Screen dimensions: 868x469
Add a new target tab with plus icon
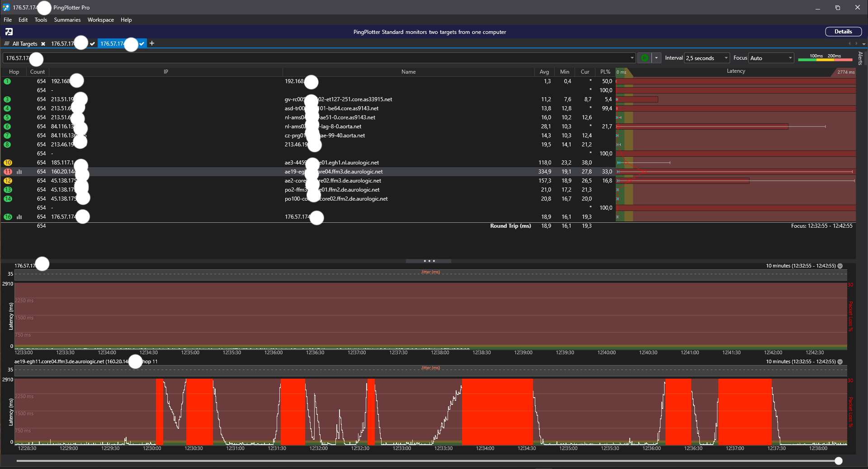coord(152,43)
